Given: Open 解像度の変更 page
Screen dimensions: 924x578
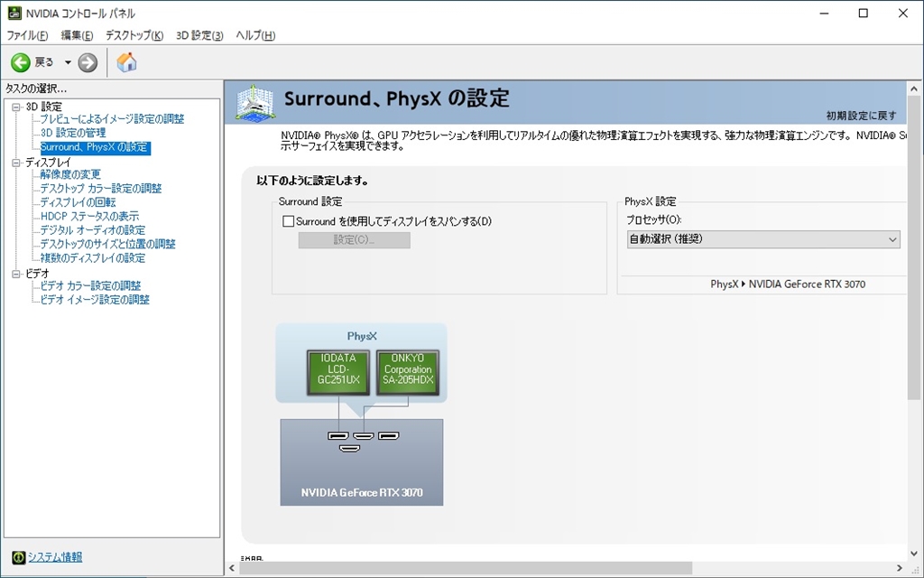Looking at the screenshot, I should [x=70, y=174].
